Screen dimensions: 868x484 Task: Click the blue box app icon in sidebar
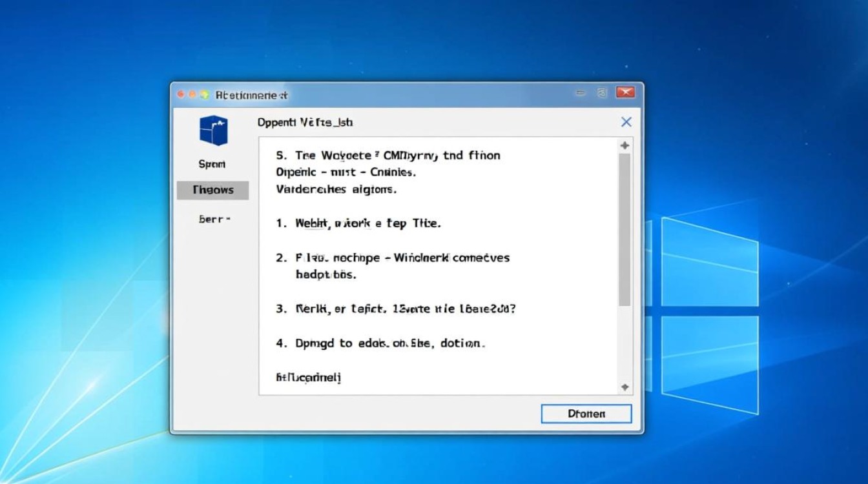pyautogui.click(x=213, y=131)
